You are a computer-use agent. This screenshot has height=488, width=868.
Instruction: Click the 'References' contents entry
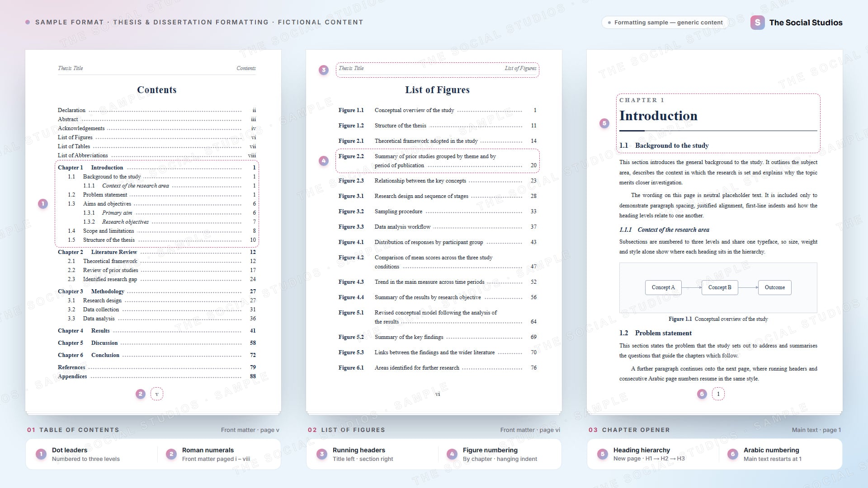pyautogui.click(x=157, y=367)
